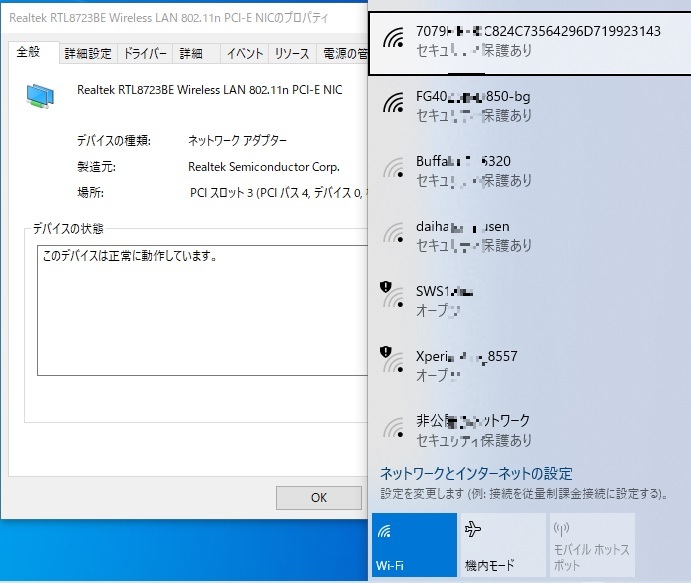The width and height of the screenshot is (691, 583).
Task: Click signal icon beside 非公開ネットワーク
Action: pyautogui.click(x=394, y=427)
